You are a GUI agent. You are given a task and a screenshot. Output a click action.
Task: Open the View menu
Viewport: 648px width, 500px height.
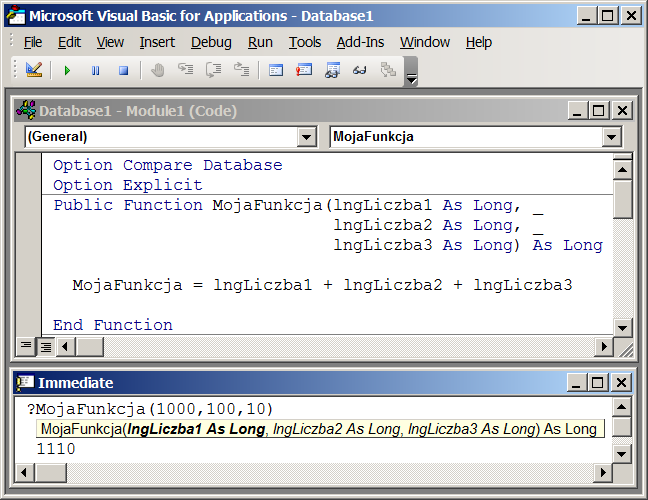click(110, 42)
